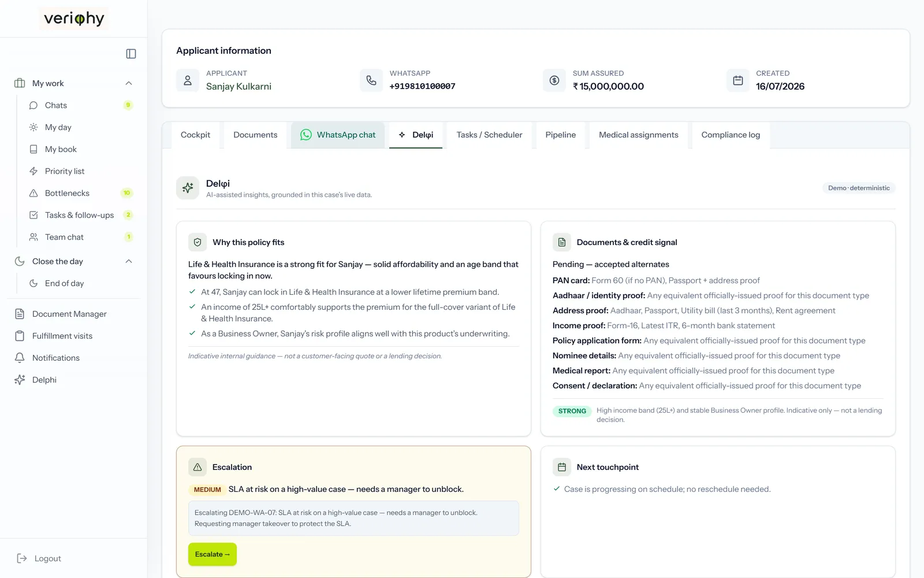The height and width of the screenshot is (578, 924).
Task: Click the Veriphy logo
Action: coord(74,18)
